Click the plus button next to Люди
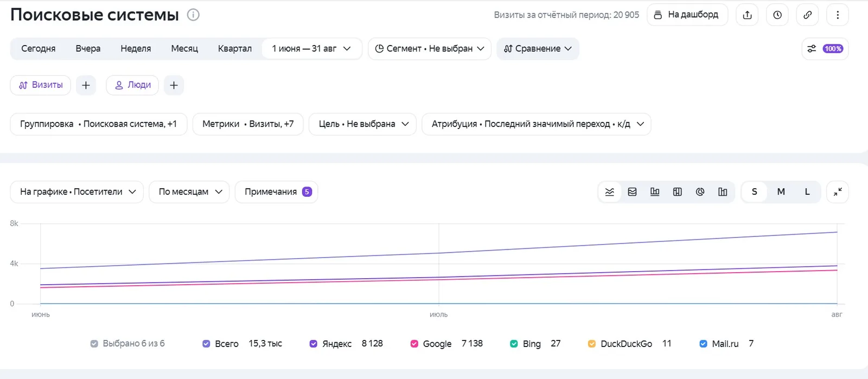868x379 pixels. coord(174,85)
